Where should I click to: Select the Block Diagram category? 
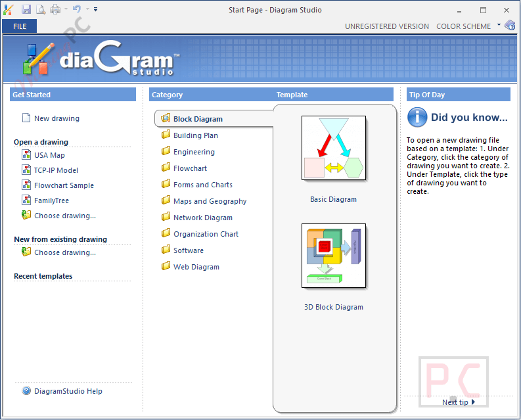[x=198, y=119]
